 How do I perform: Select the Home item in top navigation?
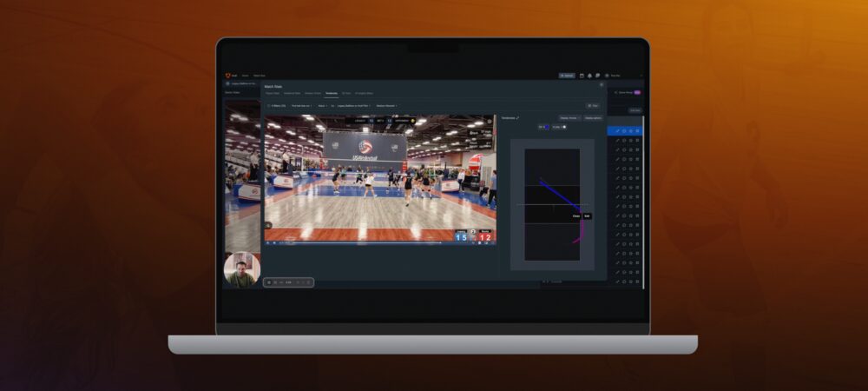click(246, 76)
